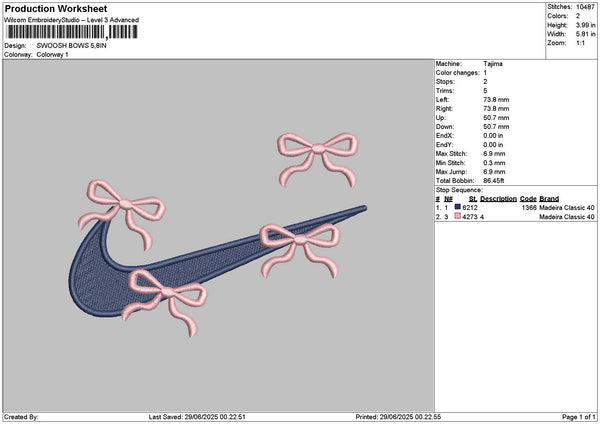
Task: Click the EndY value 0.00 in
Action: [493, 145]
